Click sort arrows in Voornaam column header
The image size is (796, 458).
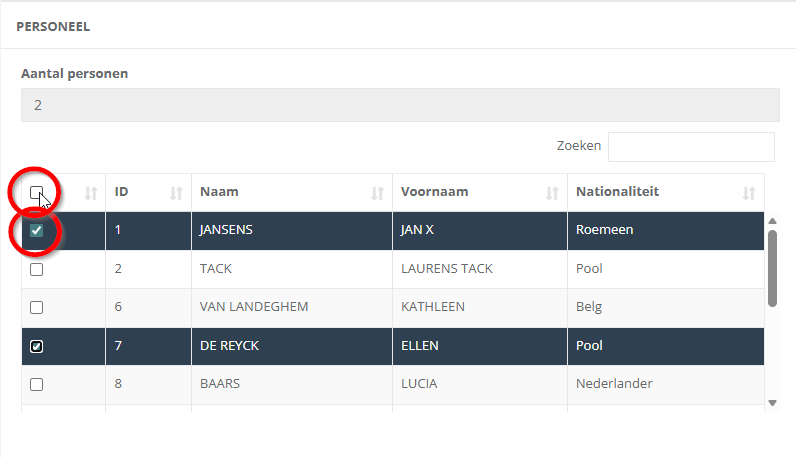coord(552,193)
